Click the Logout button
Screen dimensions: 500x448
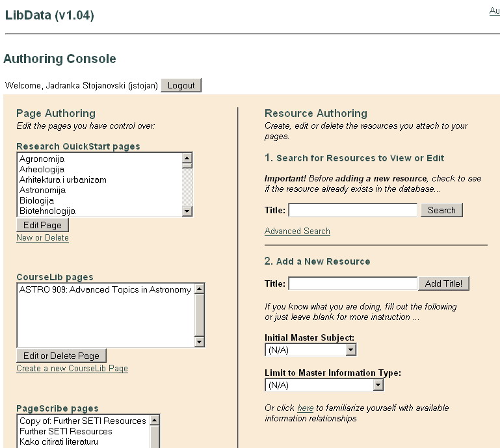[181, 85]
